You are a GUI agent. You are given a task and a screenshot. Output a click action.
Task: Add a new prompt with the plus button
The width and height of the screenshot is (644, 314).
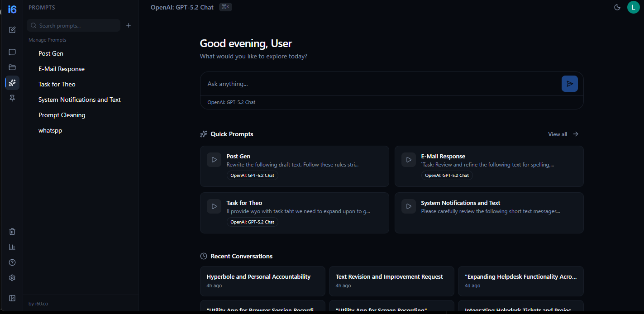(x=128, y=25)
